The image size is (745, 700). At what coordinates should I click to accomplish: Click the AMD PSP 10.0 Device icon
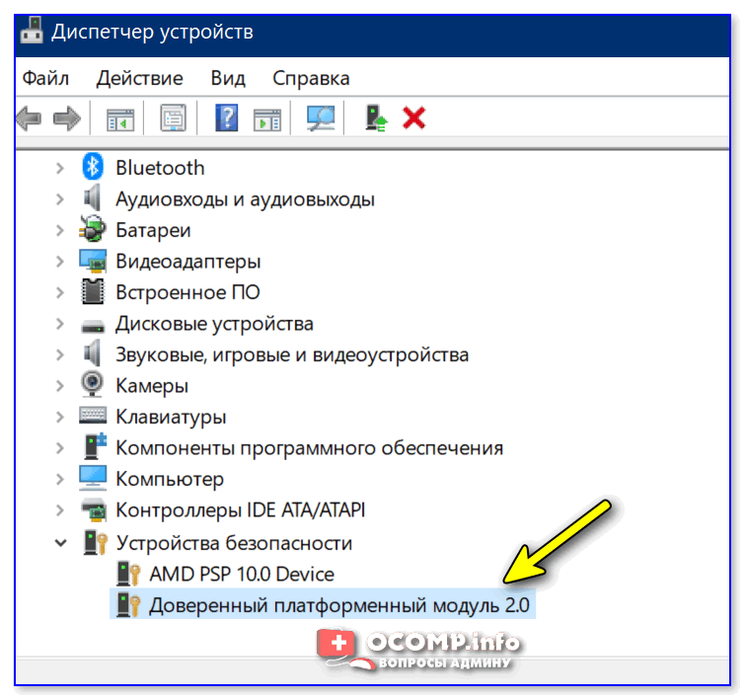click(128, 574)
